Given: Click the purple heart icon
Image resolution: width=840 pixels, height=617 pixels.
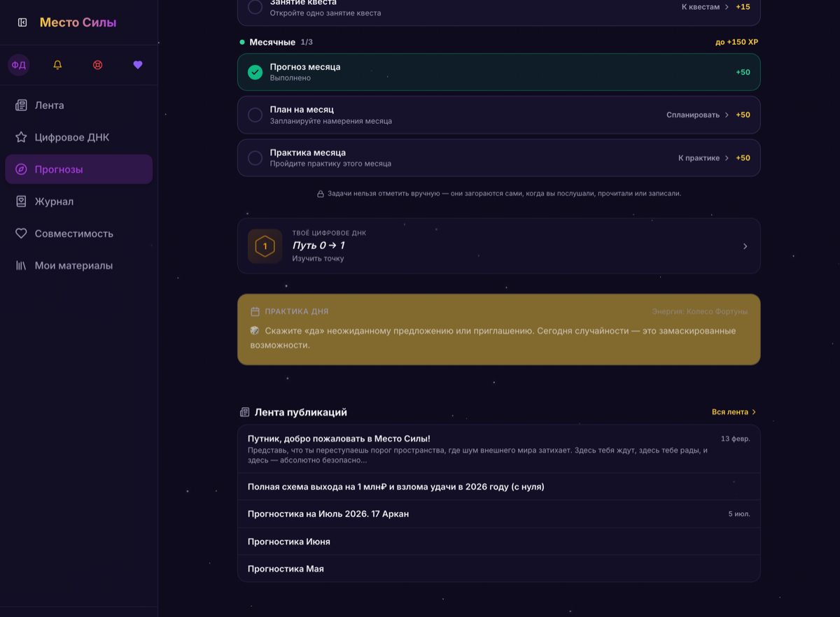Looking at the screenshot, I should coord(138,65).
